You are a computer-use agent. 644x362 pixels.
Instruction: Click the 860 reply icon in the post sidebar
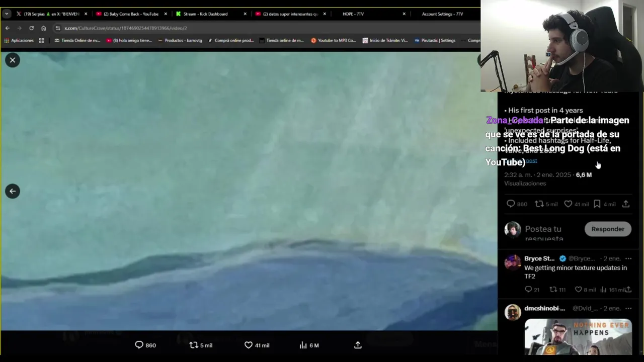tap(517, 204)
